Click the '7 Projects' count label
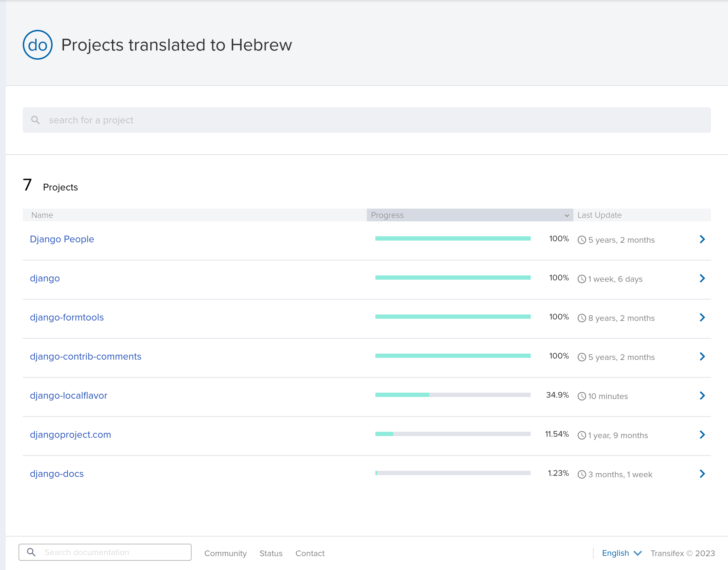This screenshot has width=728, height=570. click(x=50, y=185)
